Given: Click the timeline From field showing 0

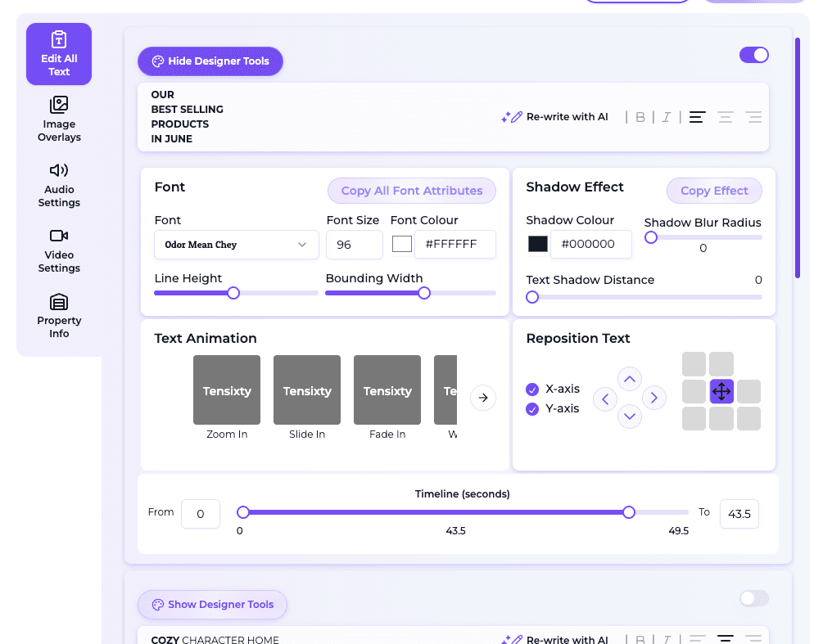Looking at the screenshot, I should click(x=201, y=514).
